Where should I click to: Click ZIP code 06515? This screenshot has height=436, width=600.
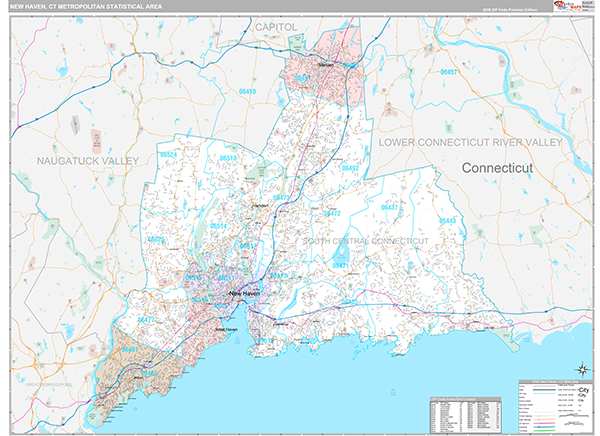click(194, 278)
